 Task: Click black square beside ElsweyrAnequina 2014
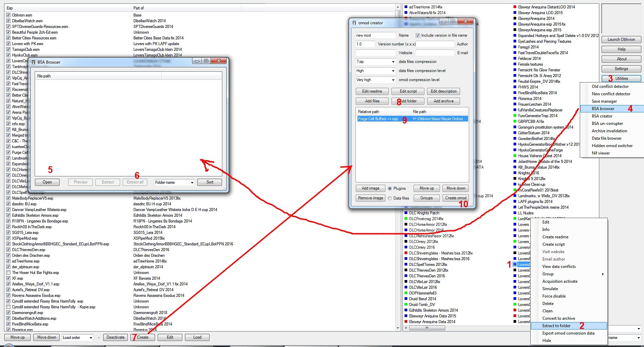pyautogui.click(x=515, y=19)
